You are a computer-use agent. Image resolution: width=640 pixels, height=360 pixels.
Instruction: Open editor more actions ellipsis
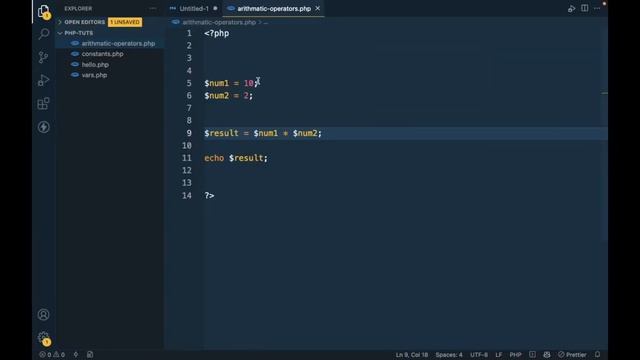597,9
